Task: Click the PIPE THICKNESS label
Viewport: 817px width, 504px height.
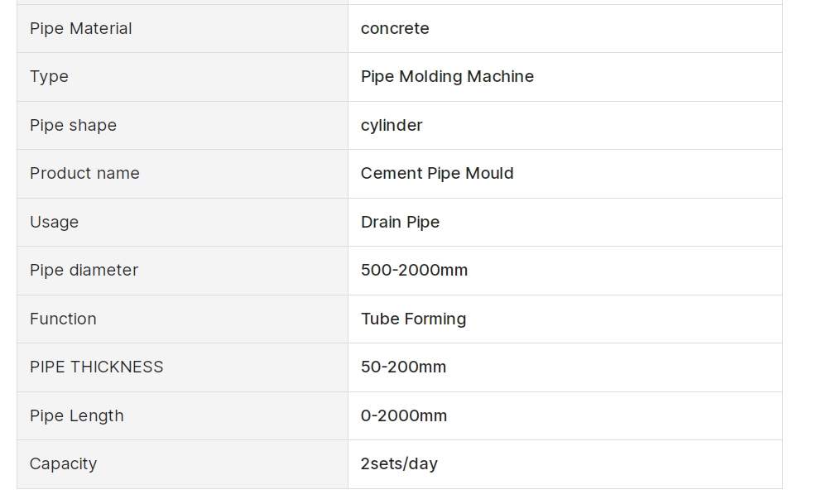Action: pyautogui.click(x=96, y=367)
